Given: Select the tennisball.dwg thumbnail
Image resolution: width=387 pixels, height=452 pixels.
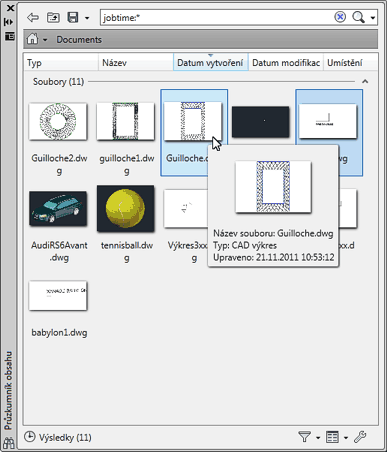Looking at the screenshot, I should tap(126, 209).
